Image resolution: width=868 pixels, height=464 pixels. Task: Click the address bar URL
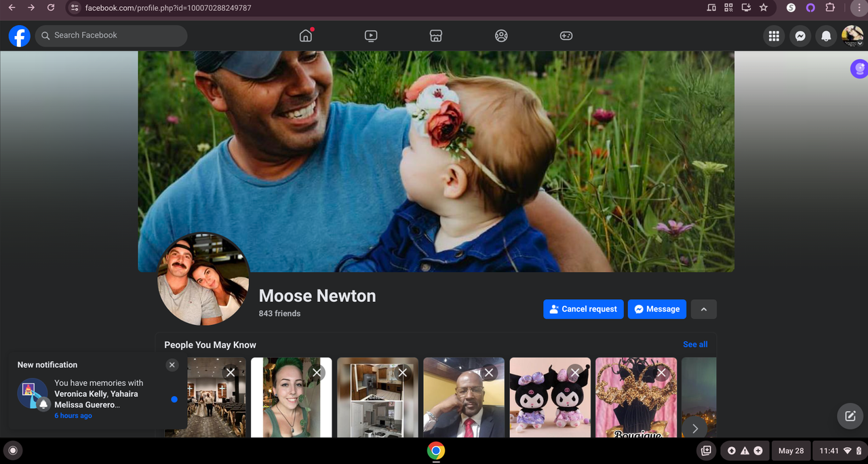pyautogui.click(x=168, y=8)
